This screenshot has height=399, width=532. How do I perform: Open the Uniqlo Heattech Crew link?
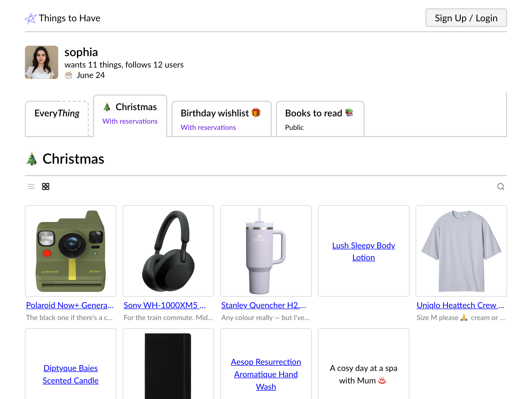(460, 305)
